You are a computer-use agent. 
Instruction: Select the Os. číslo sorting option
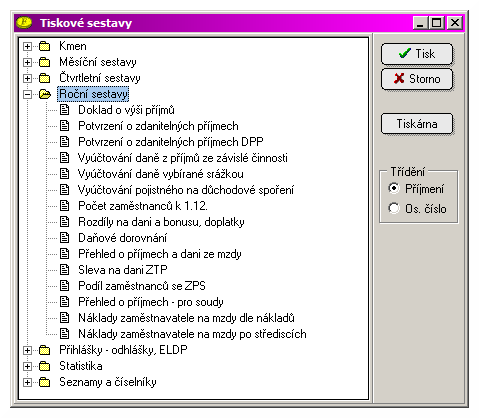[x=394, y=208]
